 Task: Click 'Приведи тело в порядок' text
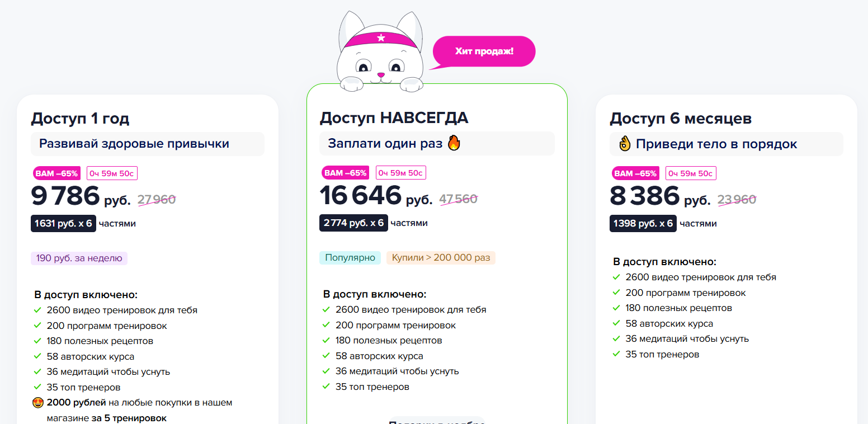pos(716,144)
